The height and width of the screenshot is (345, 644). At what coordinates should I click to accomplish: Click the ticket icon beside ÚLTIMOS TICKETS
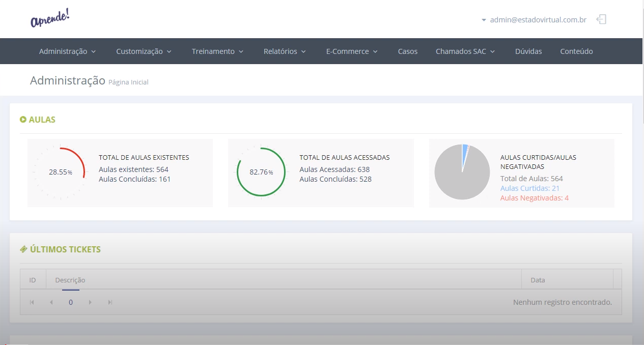coord(23,249)
